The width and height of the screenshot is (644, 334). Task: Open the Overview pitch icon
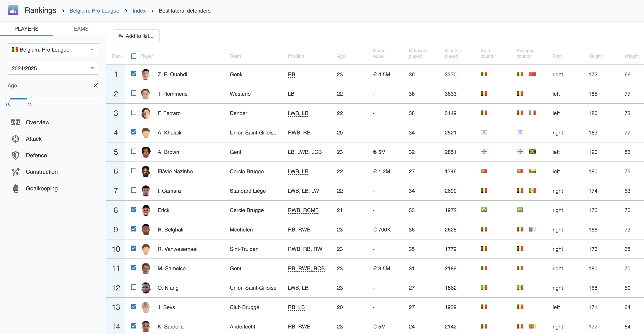point(16,122)
